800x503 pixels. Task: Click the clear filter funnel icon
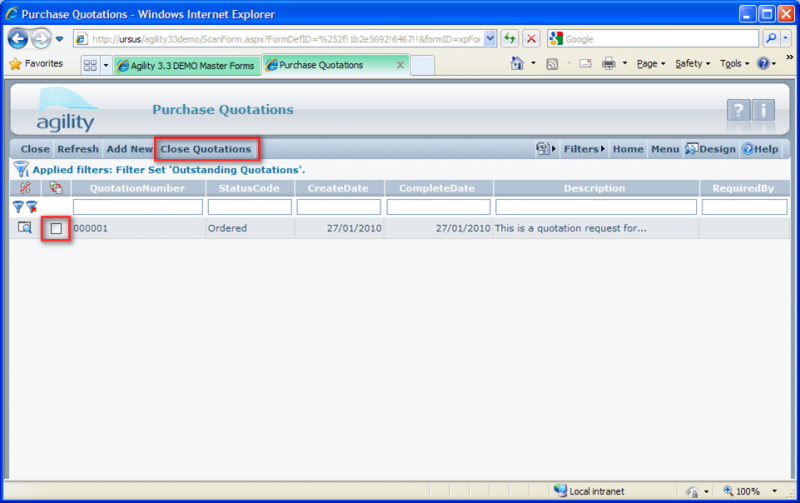(32, 207)
